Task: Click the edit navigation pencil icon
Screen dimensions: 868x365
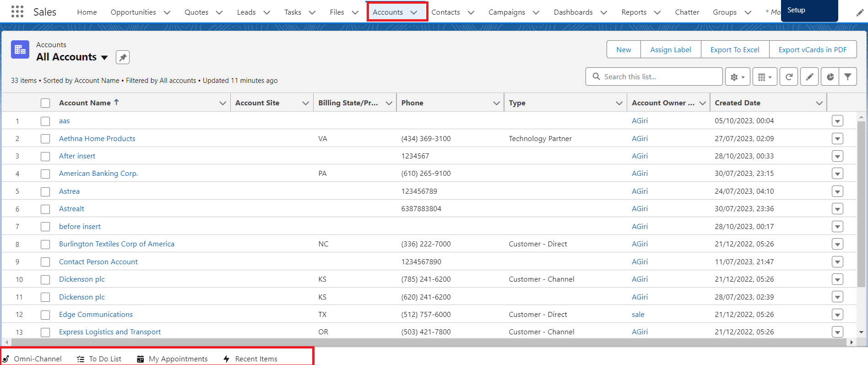Action: coord(860,13)
